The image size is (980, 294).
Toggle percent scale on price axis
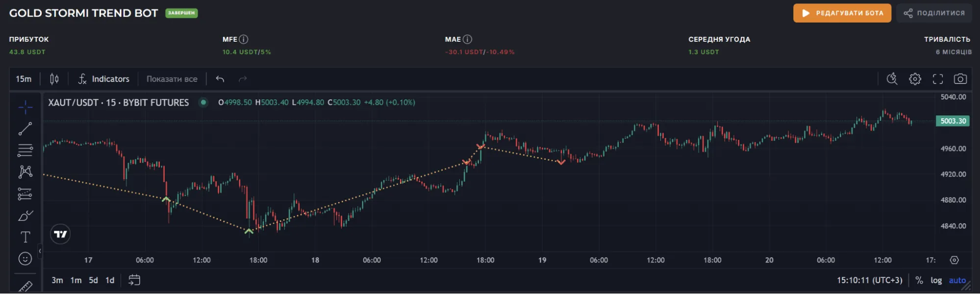[x=919, y=280]
